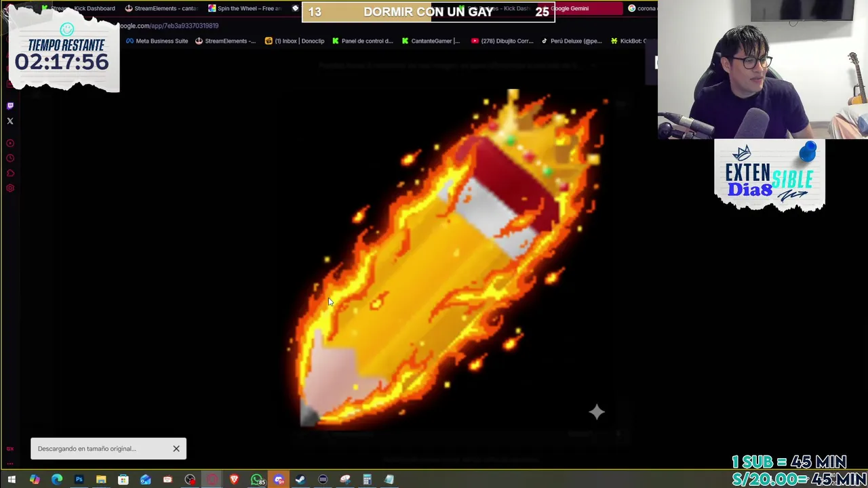Viewport: 868px width, 488px height.
Task: Open Outlook from the taskbar
Action: (145, 480)
